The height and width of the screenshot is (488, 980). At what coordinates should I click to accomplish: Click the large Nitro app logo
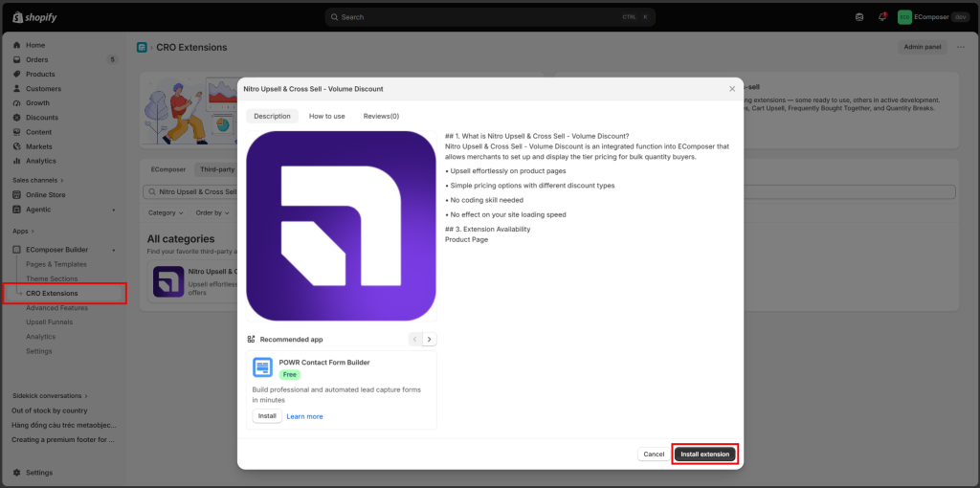tap(342, 226)
